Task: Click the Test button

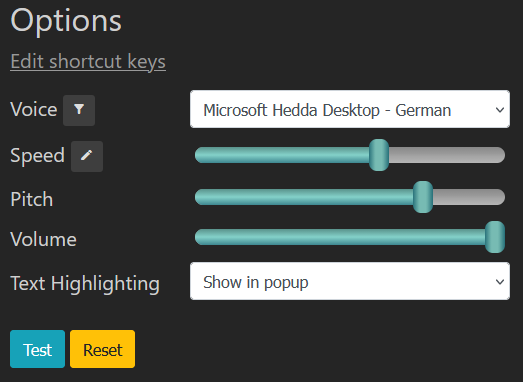Action: (x=37, y=349)
